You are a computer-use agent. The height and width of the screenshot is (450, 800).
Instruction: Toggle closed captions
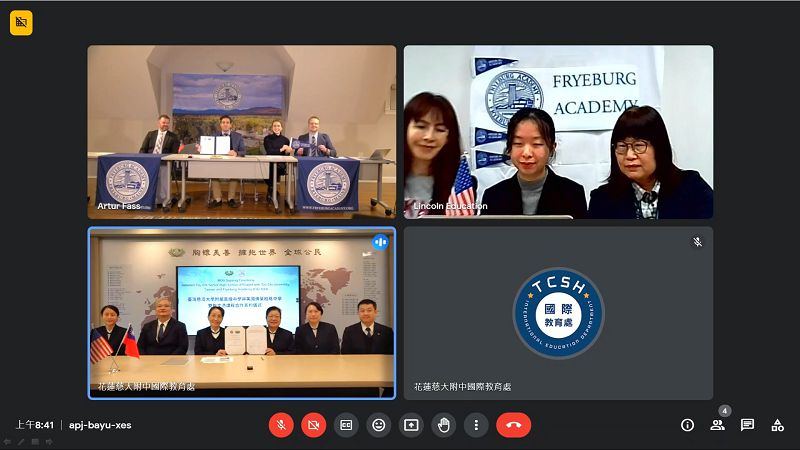coord(346,425)
